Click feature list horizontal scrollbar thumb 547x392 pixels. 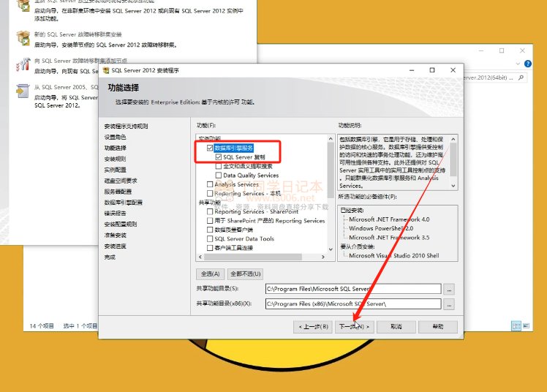(x=253, y=257)
